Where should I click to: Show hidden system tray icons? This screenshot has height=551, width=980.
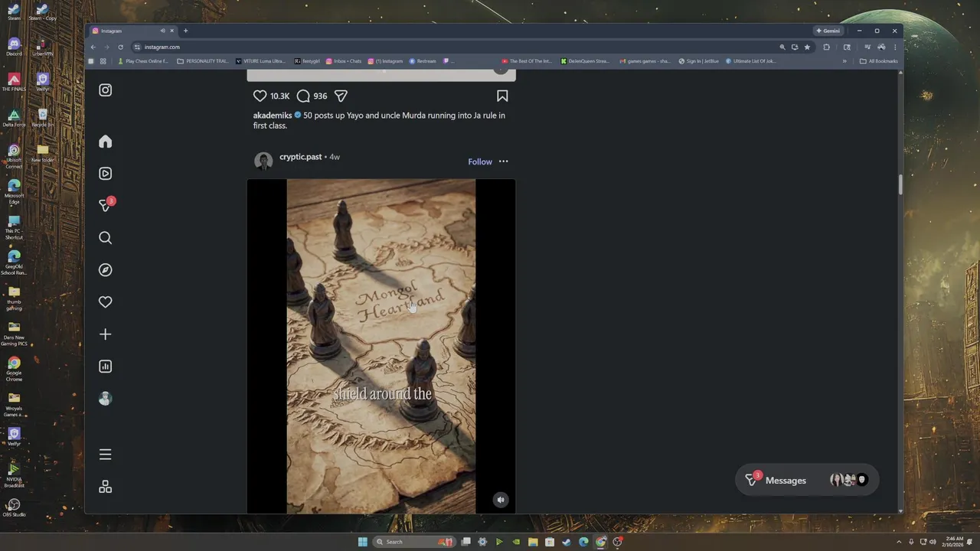click(x=900, y=542)
